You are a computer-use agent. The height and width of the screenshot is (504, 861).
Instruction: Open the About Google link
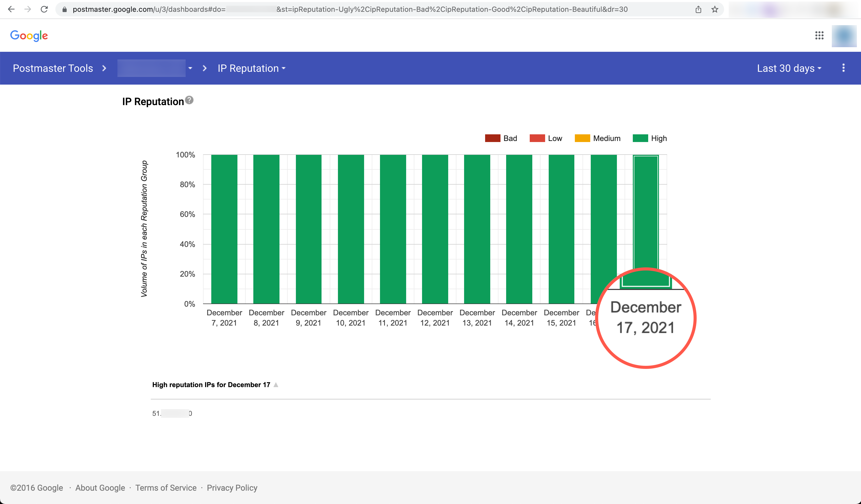[x=100, y=488]
